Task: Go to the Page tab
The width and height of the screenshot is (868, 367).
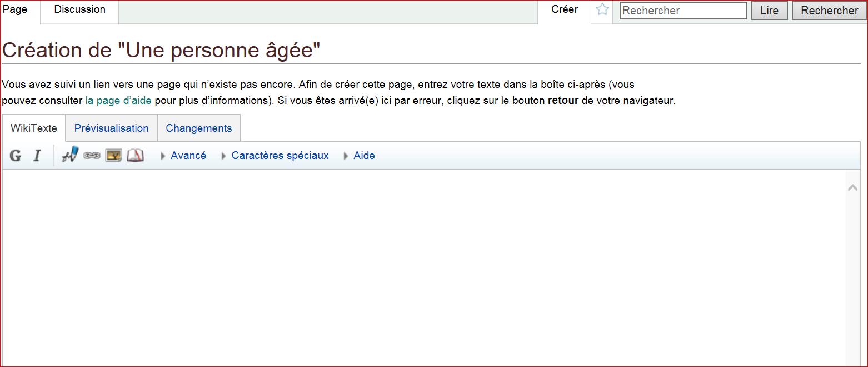Action: click(x=15, y=9)
